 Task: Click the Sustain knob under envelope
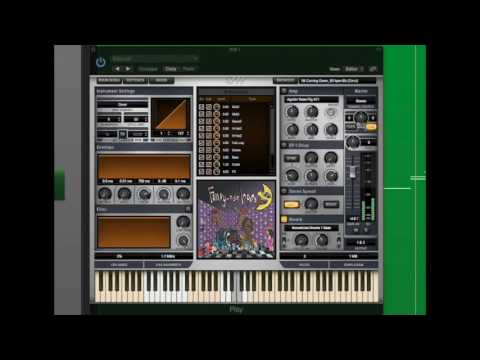[x=164, y=194]
